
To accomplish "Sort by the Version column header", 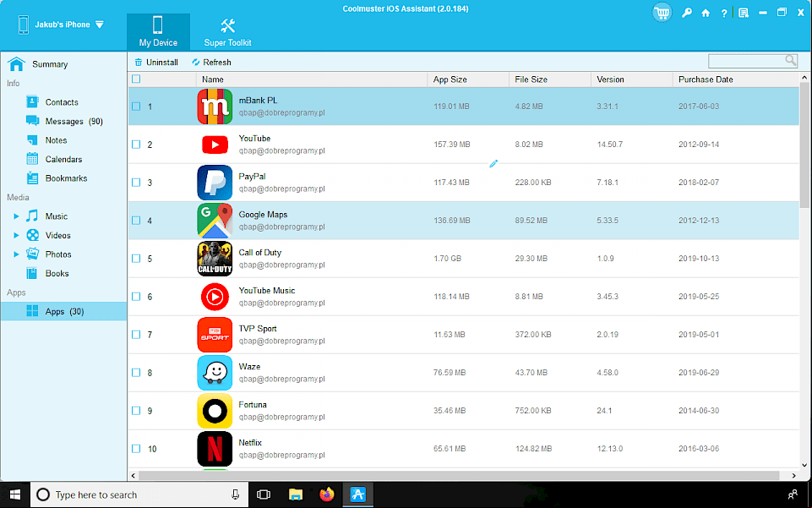I will click(632, 79).
